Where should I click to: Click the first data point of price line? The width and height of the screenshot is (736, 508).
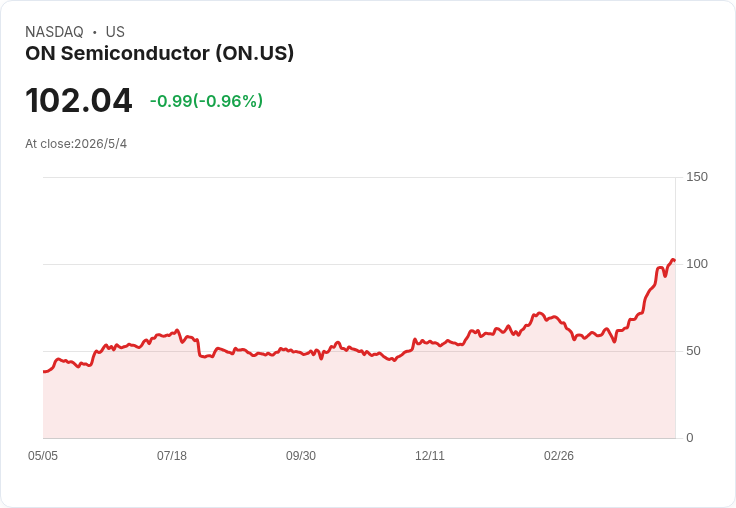[44, 372]
